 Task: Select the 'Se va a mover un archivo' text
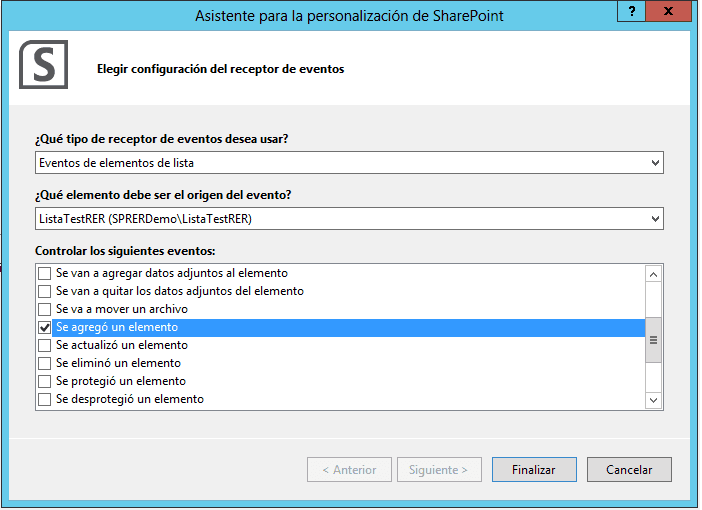[122, 309]
